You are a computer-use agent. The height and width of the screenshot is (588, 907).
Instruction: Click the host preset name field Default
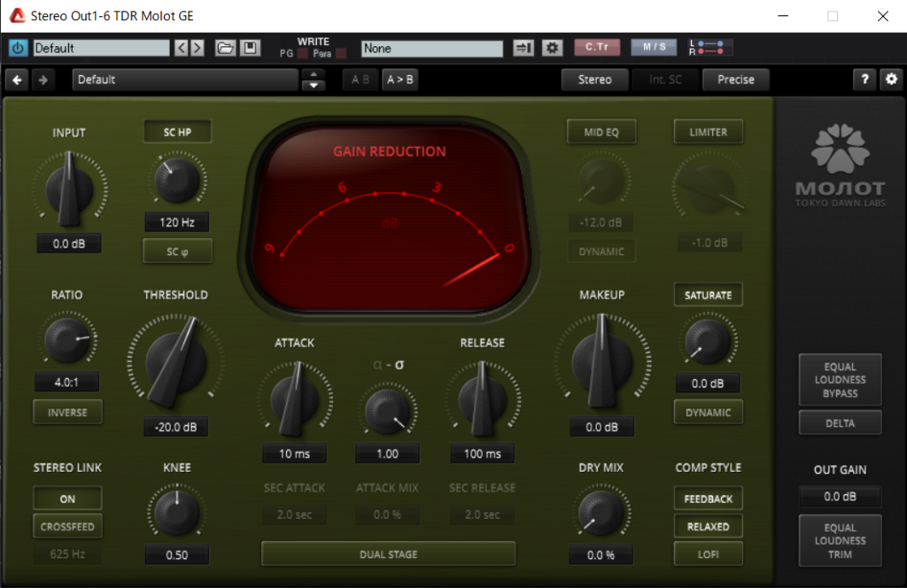pos(101,48)
